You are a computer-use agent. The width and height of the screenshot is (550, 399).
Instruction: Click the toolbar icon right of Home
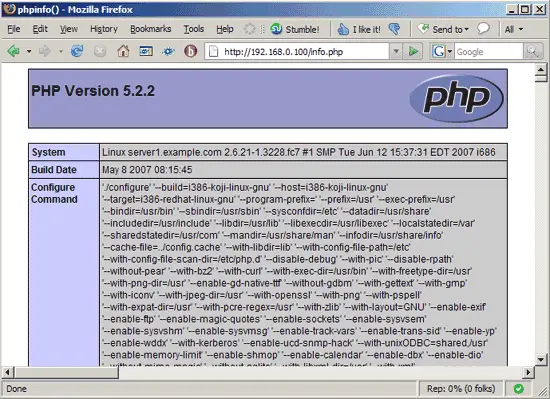[x=146, y=52]
